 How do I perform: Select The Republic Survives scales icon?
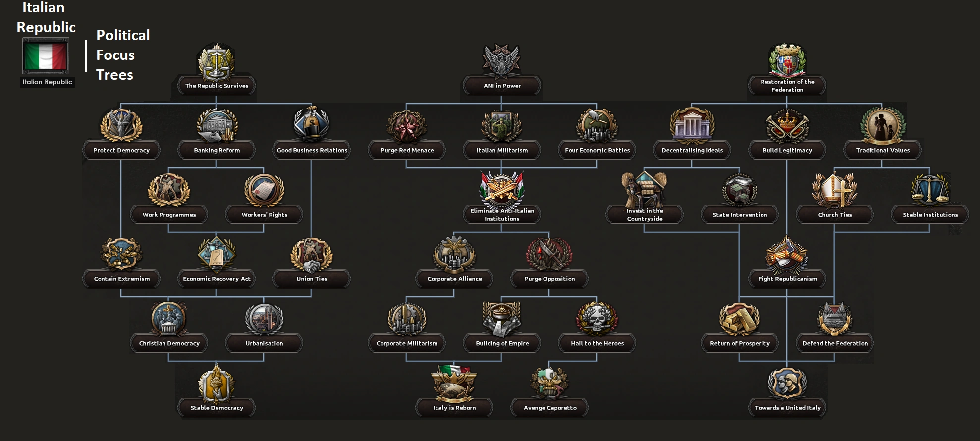[x=217, y=62]
